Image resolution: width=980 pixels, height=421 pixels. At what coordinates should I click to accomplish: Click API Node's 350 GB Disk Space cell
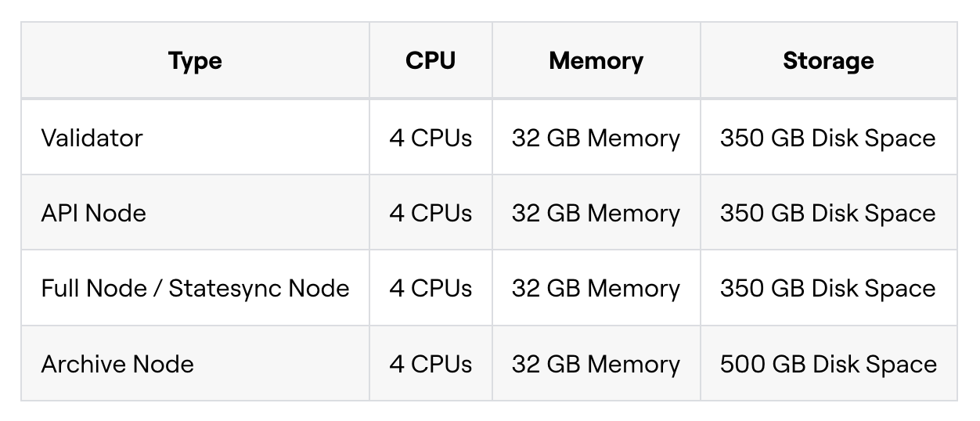pos(828,213)
